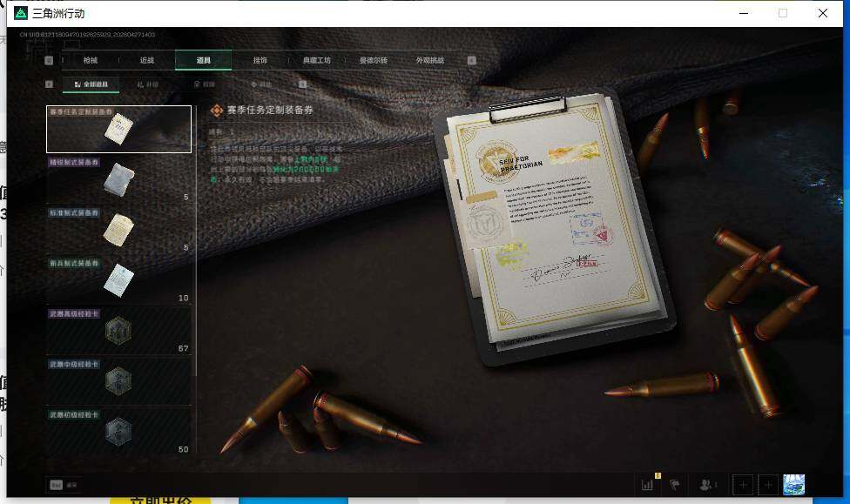Click the item list scrollbar
850x504 pixels.
pos(196,239)
